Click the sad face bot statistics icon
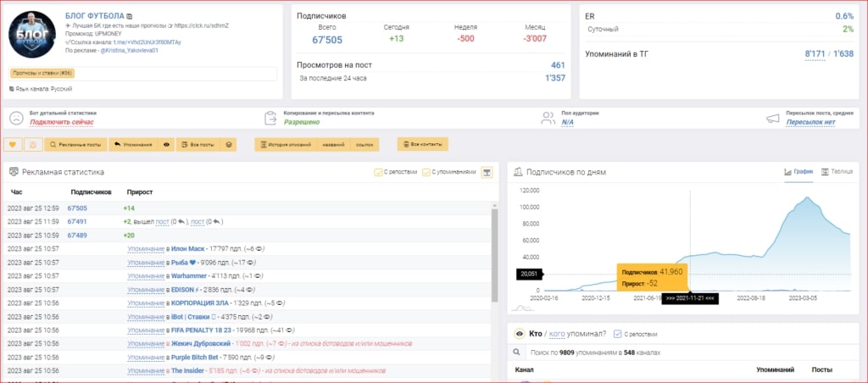This screenshot has height=383, width=868. (x=17, y=117)
